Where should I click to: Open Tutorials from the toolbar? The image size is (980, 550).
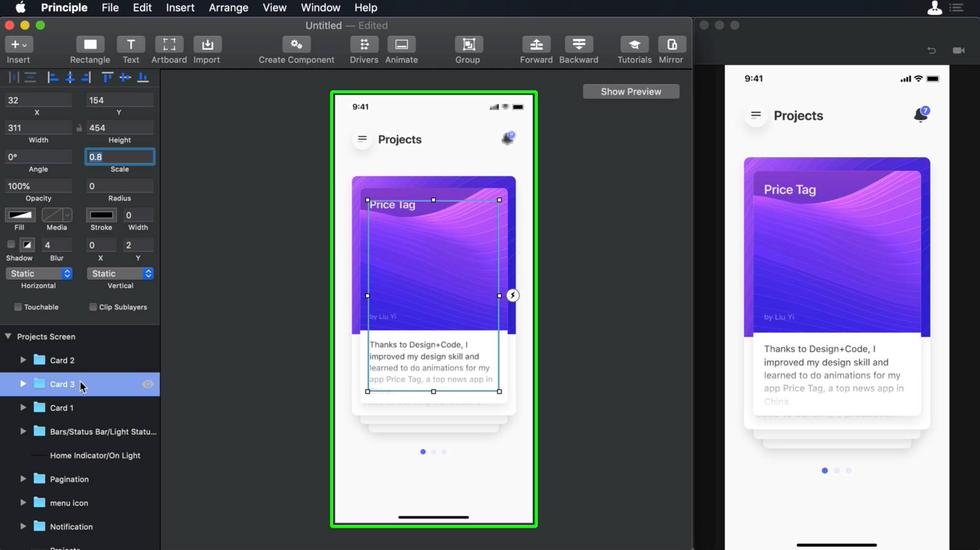pos(635,45)
